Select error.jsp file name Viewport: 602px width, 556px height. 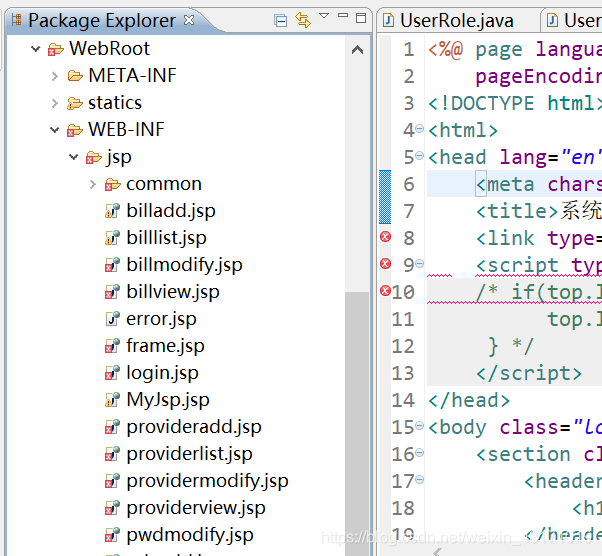click(161, 319)
